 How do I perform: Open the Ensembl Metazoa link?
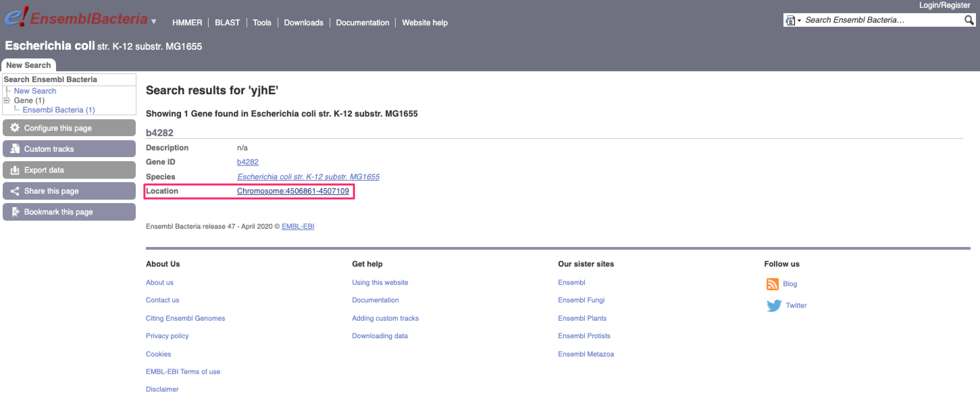pyautogui.click(x=586, y=354)
